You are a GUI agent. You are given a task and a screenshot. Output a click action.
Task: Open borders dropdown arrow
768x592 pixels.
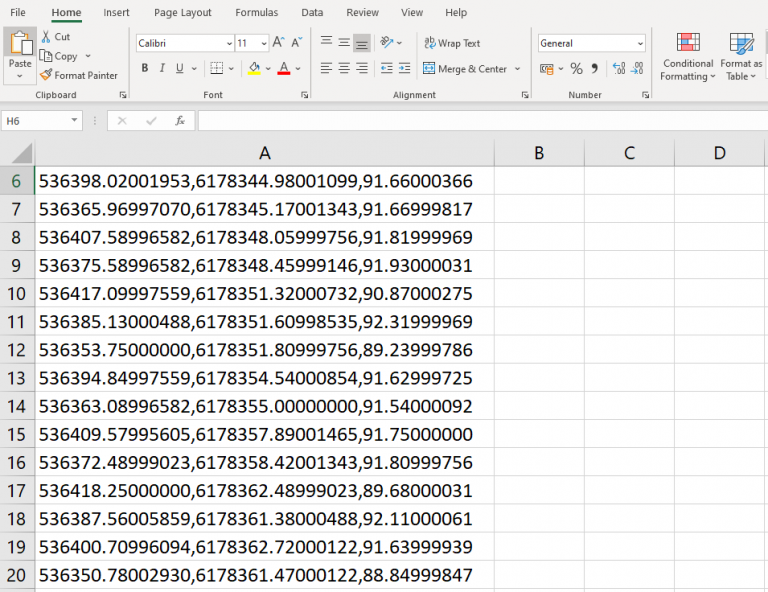231,69
